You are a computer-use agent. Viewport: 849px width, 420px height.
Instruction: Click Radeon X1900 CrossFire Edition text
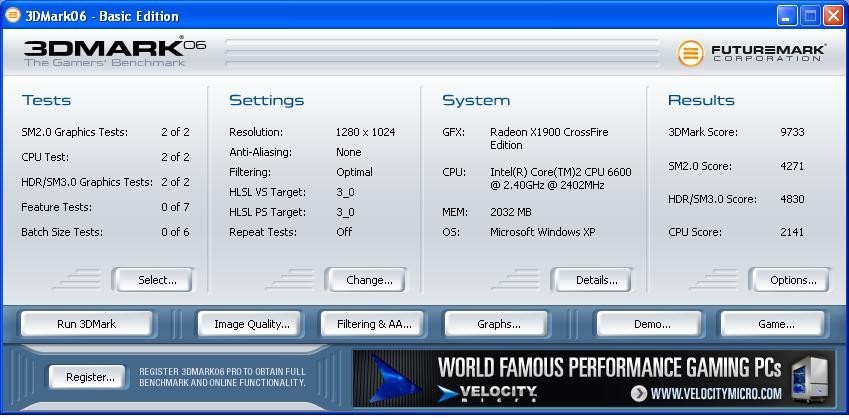point(549,139)
